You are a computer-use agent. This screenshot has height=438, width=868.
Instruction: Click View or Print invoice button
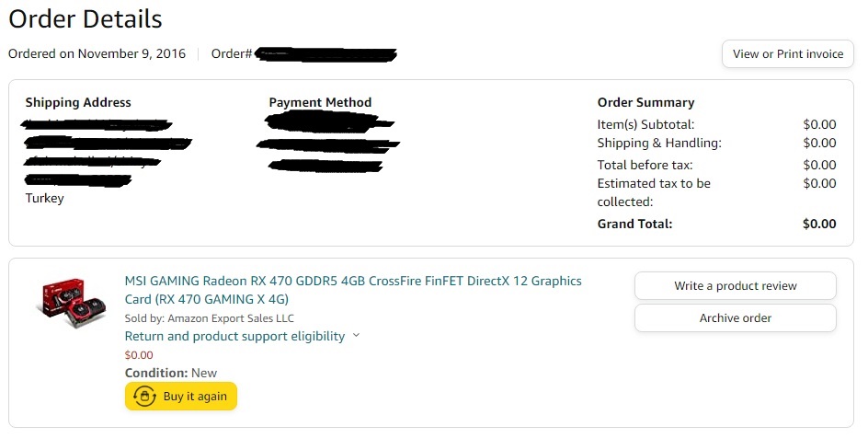[787, 54]
